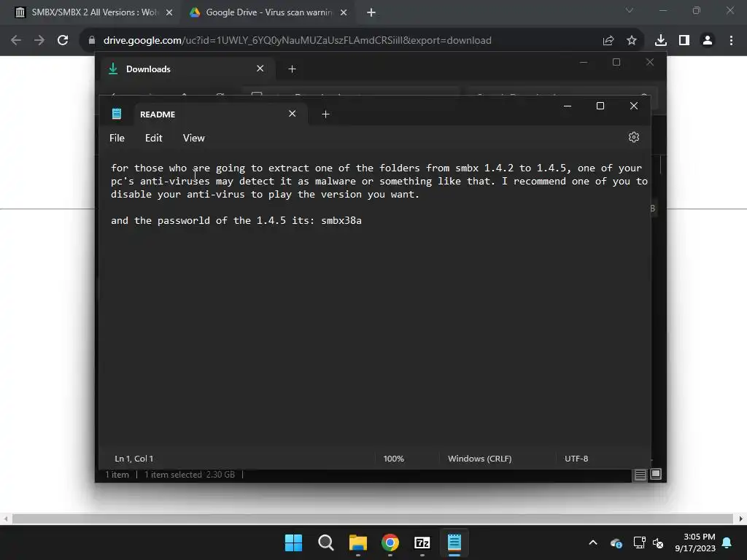The height and width of the screenshot is (560, 747).
Task: Open Chrome three-dot menu
Action: 731,41
